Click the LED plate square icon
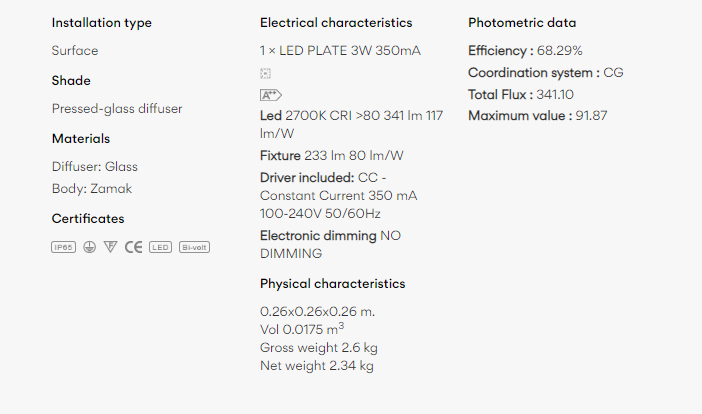 265,73
